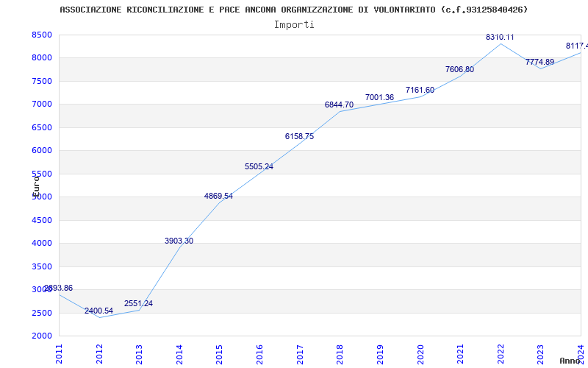Click the data label 7161.60

click(x=420, y=90)
